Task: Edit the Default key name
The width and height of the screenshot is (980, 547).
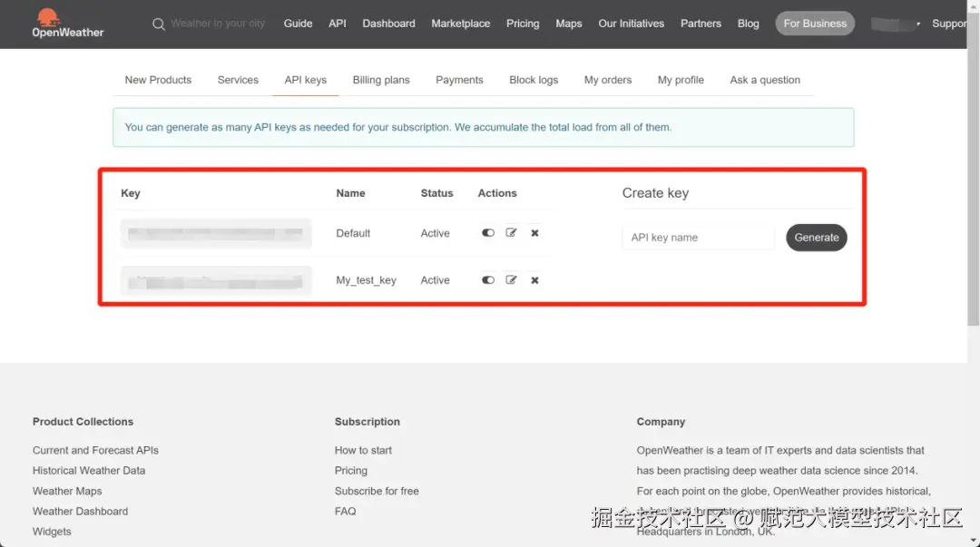Action: (511, 232)
